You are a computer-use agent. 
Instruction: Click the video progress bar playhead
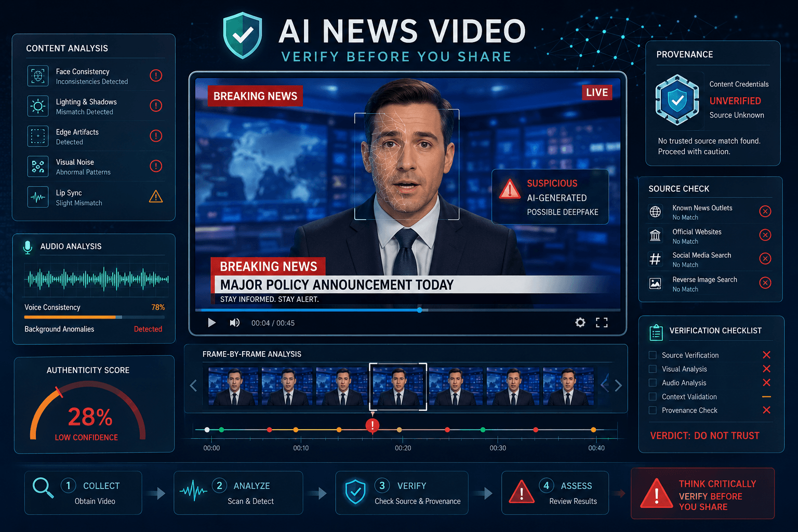point(419,310)
